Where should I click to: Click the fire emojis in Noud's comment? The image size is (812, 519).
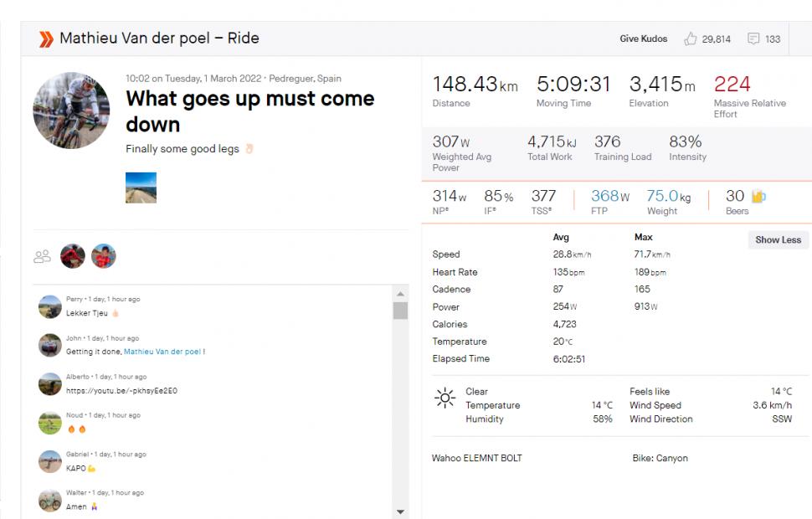[x=77, y=429]
